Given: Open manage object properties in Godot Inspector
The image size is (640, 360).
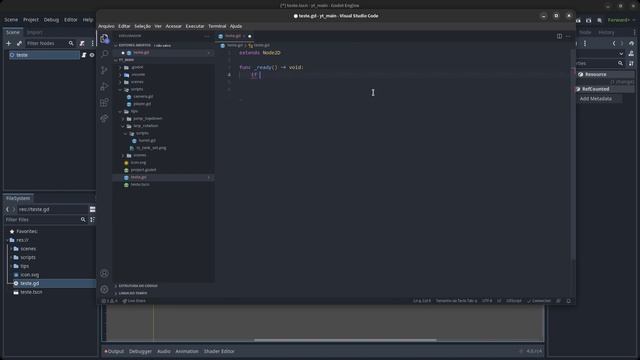Looking at the screenshot, I should [x=631, y=53].
